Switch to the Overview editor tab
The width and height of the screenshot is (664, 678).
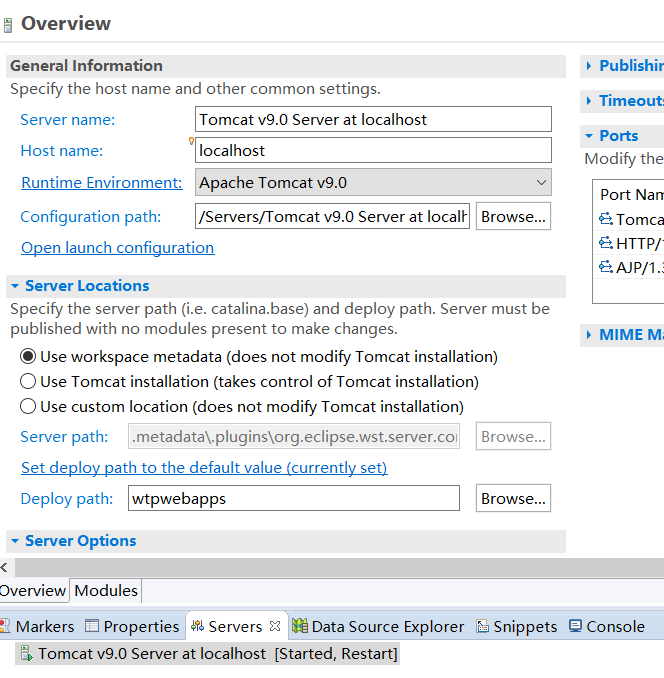[33, 591]
